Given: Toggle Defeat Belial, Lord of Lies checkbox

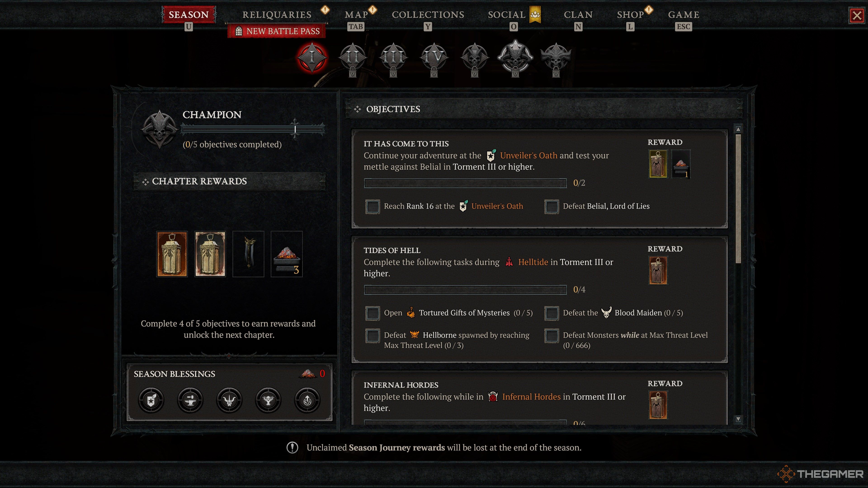Looking at the screenshot, I should click(x=552, y=206).
